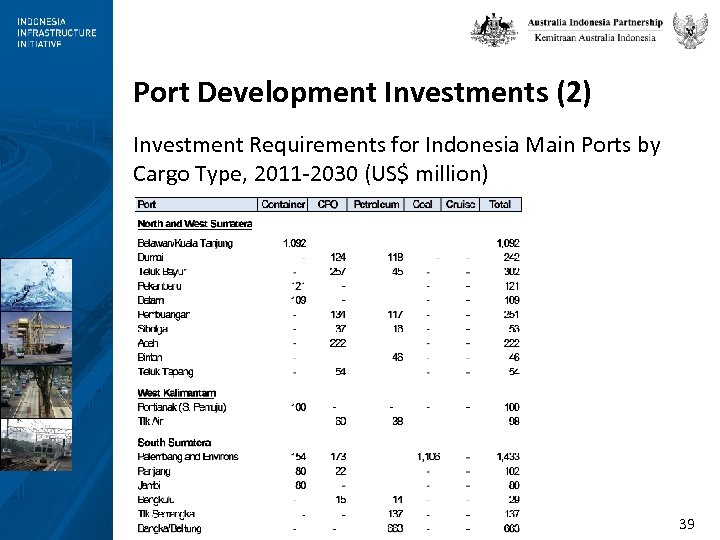
Task: Click the 'Aceh' row label
Action: (148, 343)
